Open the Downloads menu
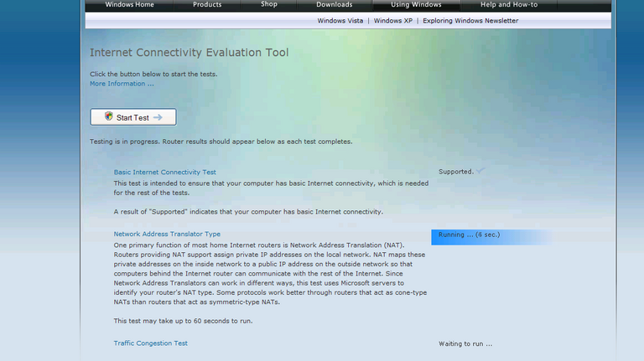This screenshot has width=644, height=361. [x=335, y=4]
